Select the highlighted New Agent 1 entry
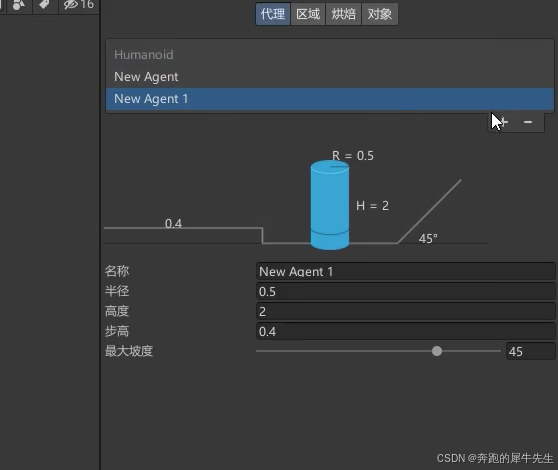This screenshot has width=558, height=470. [330, 99]
